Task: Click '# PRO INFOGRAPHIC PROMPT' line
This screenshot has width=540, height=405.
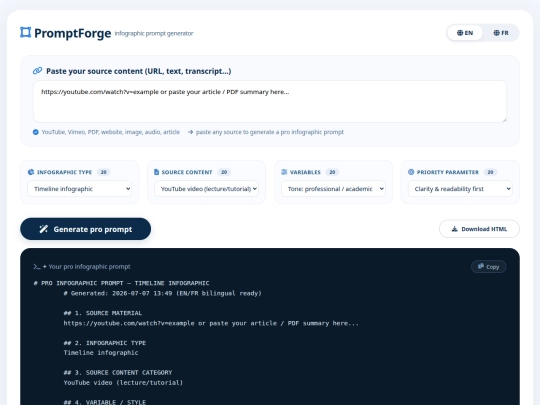Action: pos(122,283)
